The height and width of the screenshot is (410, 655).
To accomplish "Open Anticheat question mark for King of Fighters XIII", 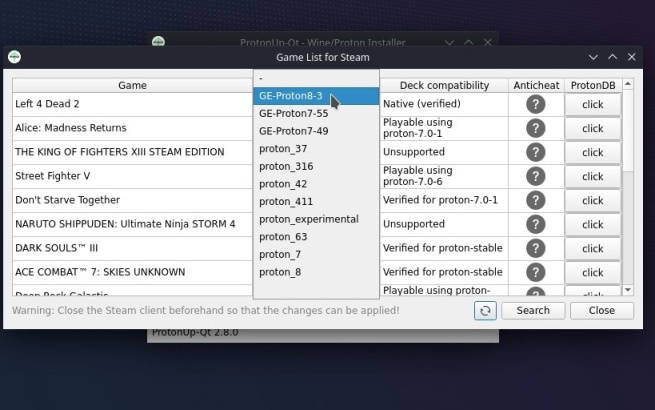I will click(536, 152).
